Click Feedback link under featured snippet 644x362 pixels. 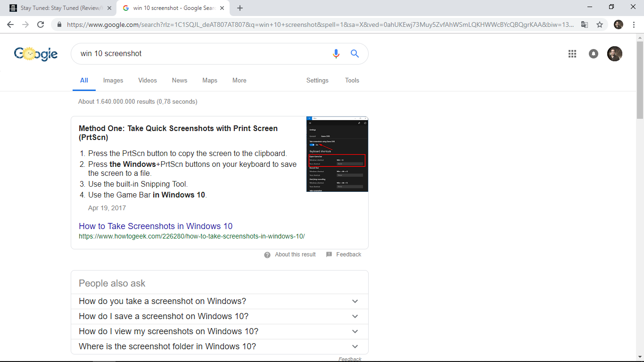pos(349,255)
